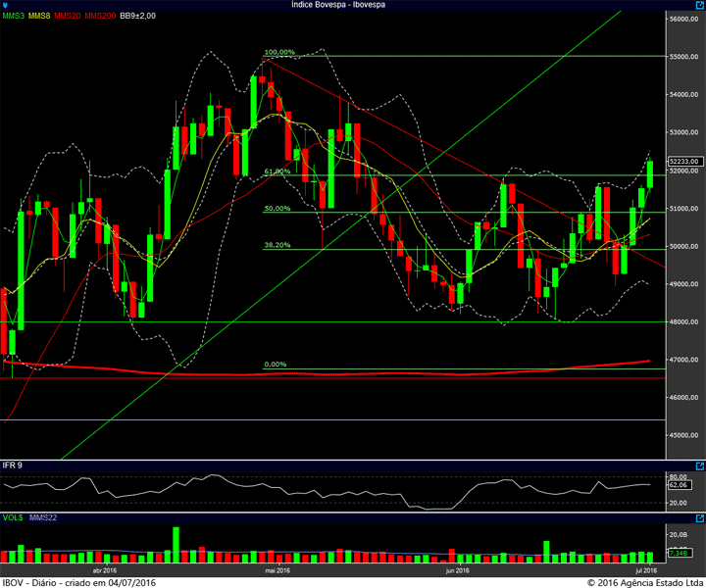Click the 100,00% Fibonacci level label
Image resolution: width=706 pixels, height=588 pixels.
point(279,52)
